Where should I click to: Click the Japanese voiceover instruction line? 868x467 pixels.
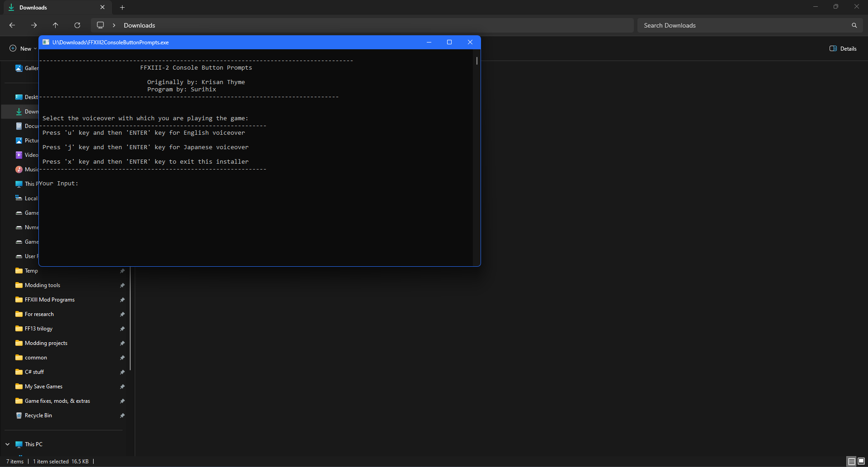pos(146,147)
